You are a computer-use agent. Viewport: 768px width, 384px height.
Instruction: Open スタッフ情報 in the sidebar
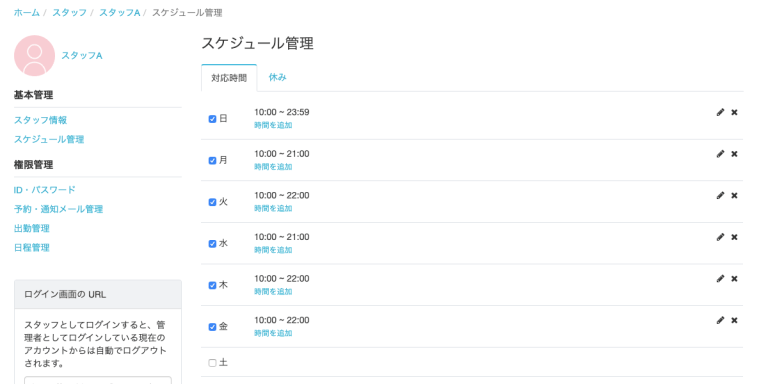click(40, 120)
